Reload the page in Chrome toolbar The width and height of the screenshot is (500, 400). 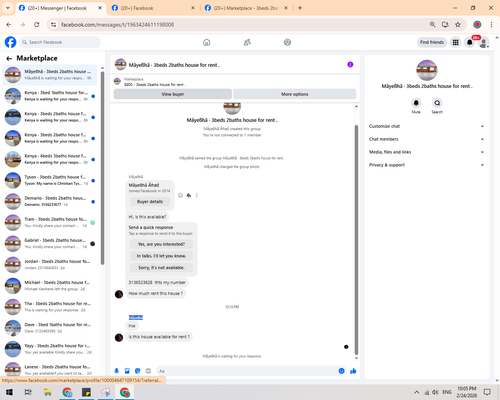37,25
